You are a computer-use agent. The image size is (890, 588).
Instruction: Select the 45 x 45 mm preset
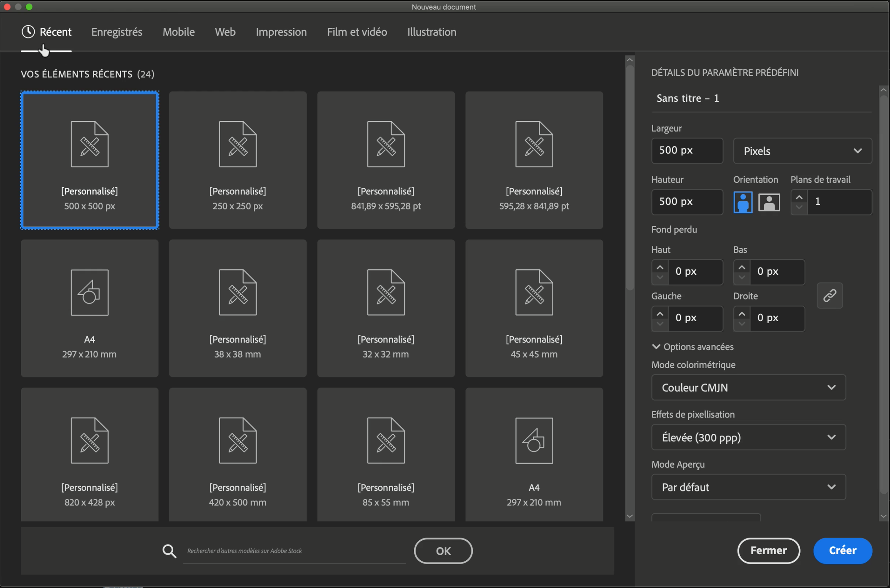[534, 308]
